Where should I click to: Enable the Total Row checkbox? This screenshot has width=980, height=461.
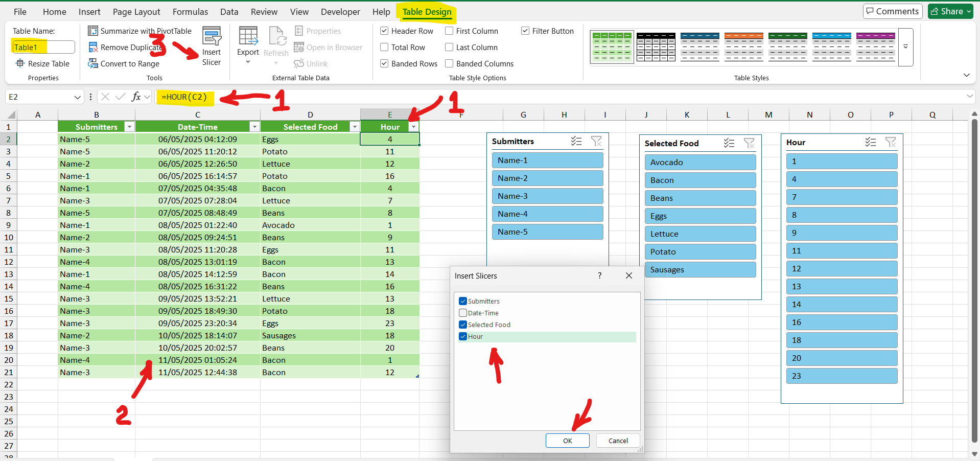tap(384, 48)
